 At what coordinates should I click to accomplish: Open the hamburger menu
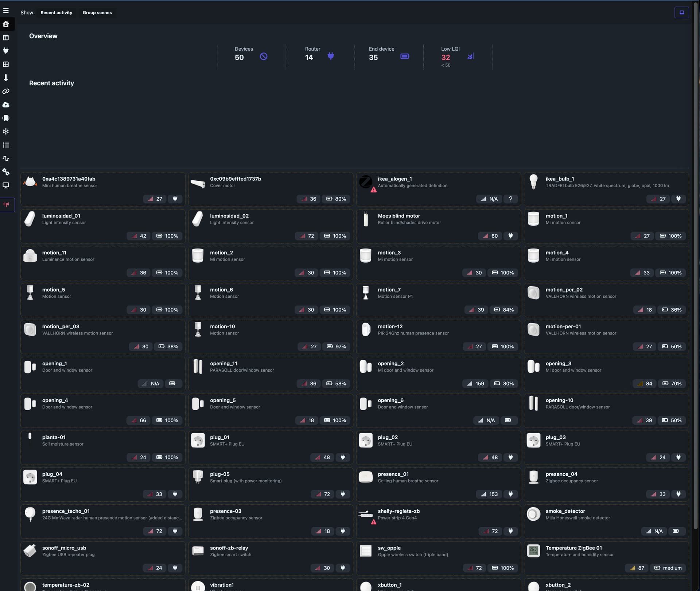[6, 11]
